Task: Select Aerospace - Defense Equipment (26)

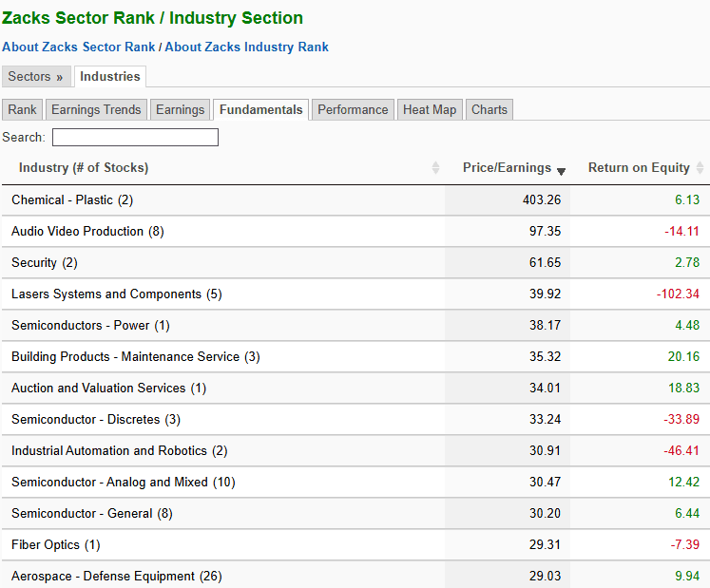Action: pos(117,576)
